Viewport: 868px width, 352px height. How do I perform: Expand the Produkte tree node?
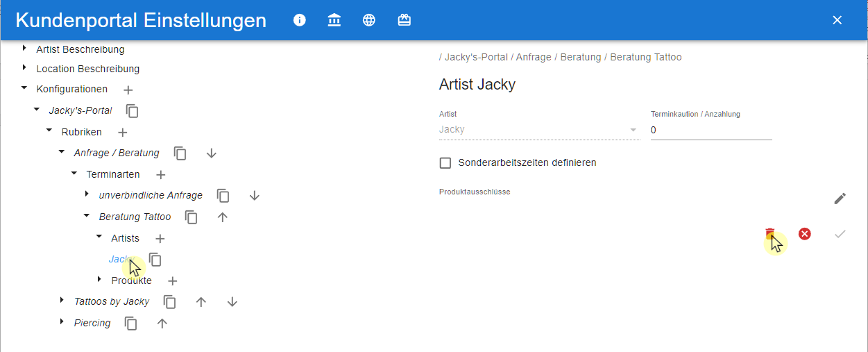(99, 279)
